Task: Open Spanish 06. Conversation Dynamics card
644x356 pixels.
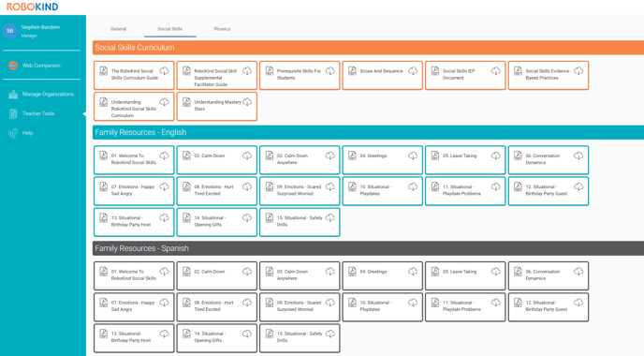Action: pyautogui.click(x=549, y=275)
